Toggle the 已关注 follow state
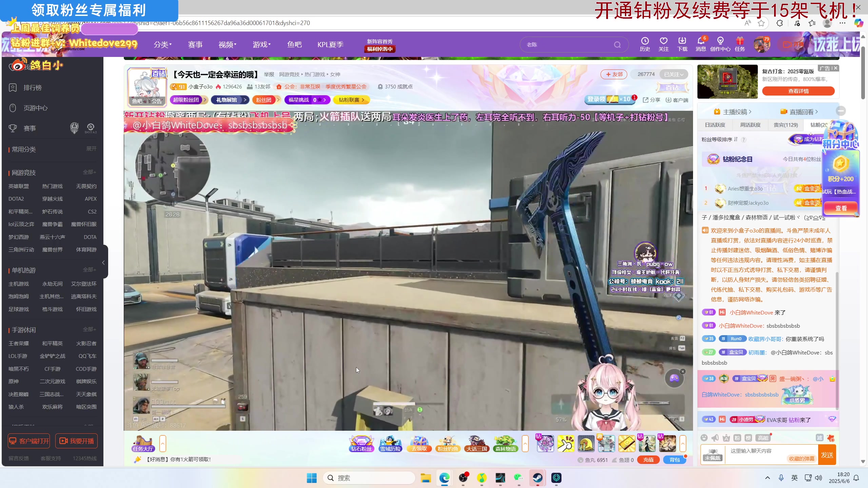868x488 pixels. point(673,74)
